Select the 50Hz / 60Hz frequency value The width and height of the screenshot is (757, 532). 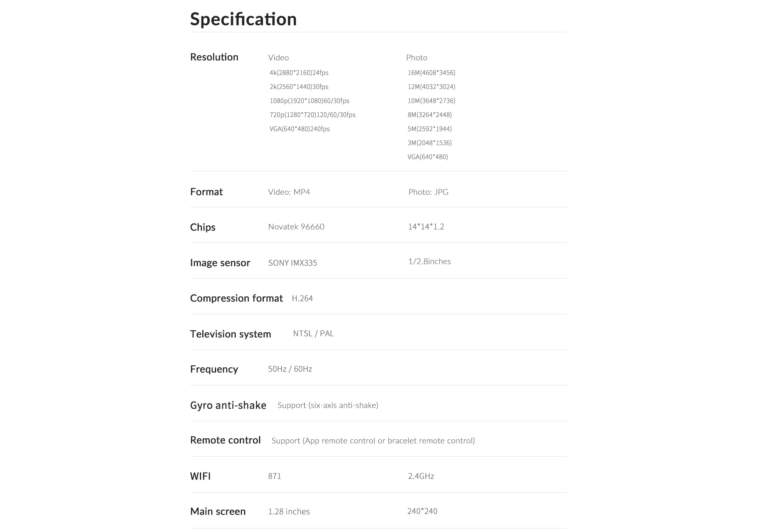point(290,369)
